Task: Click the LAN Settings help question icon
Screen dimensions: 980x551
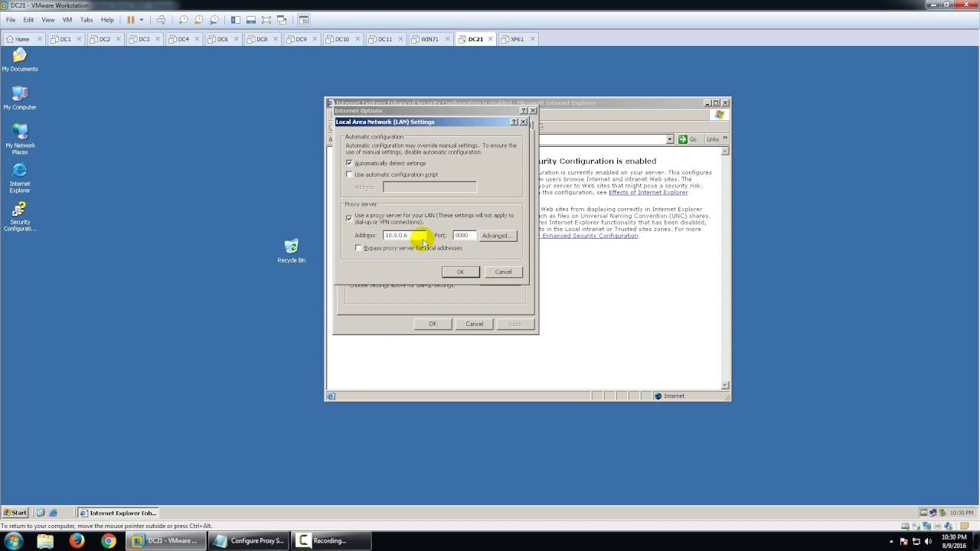Action: pos(514,122)
